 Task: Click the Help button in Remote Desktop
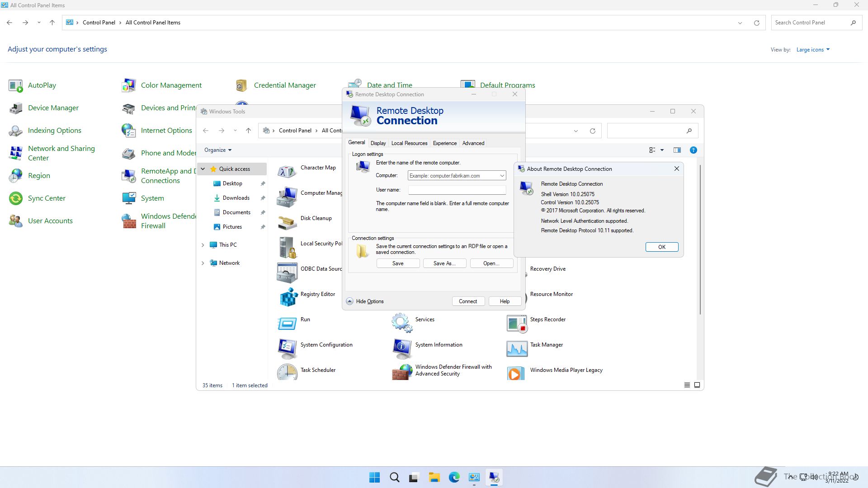click(x=505, y=301)
